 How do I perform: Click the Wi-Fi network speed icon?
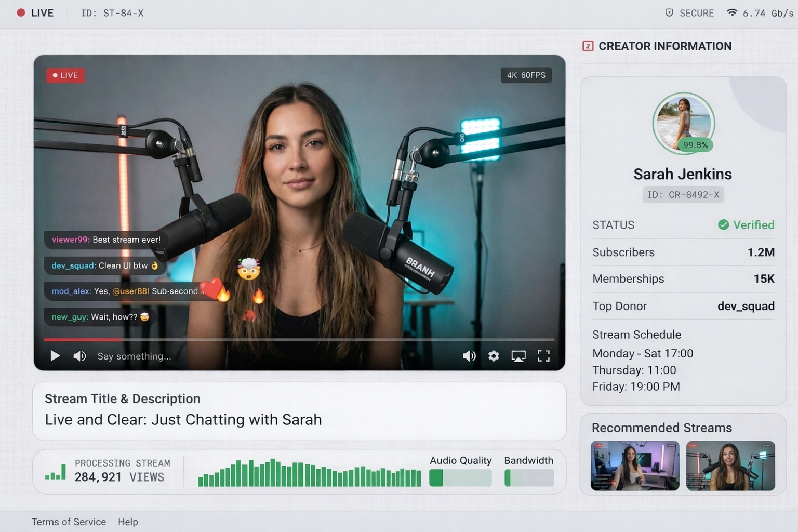tap(731, 13)
